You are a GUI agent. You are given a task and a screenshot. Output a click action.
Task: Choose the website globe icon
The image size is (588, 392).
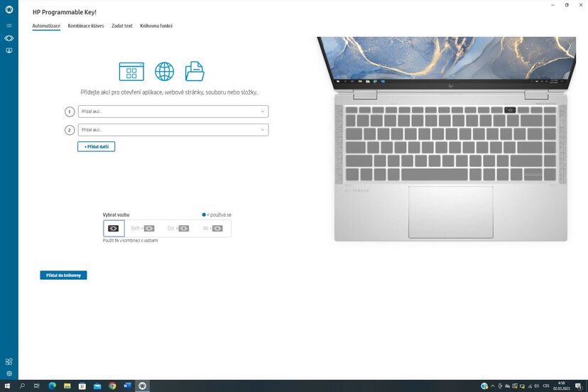coord(164,71)
